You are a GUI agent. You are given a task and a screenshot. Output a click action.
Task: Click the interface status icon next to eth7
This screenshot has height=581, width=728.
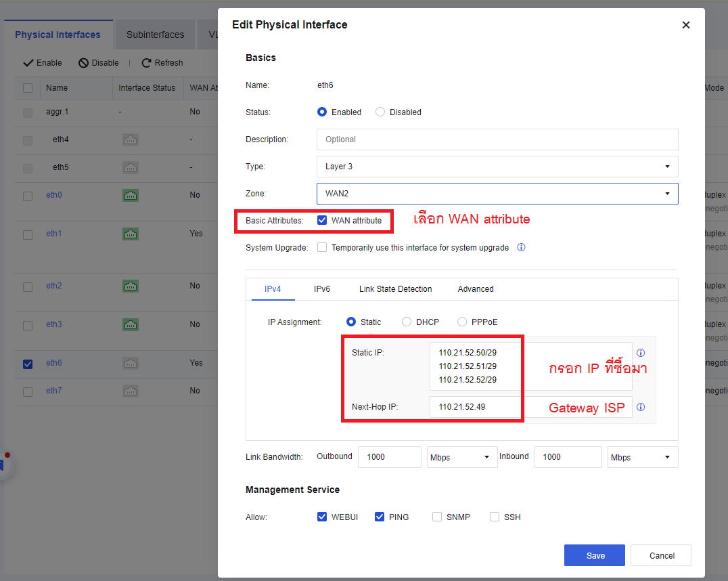pos(131,391)
